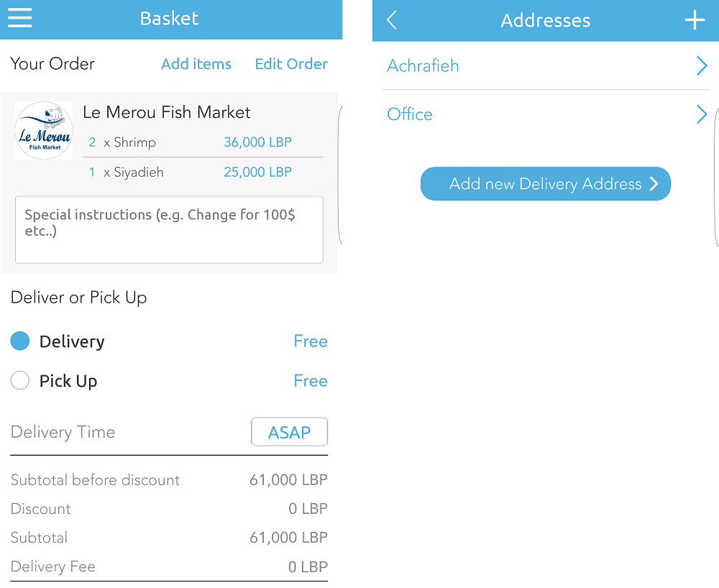Open the Achrafieh address chevron
719x588 pixels.
[702, 66]
